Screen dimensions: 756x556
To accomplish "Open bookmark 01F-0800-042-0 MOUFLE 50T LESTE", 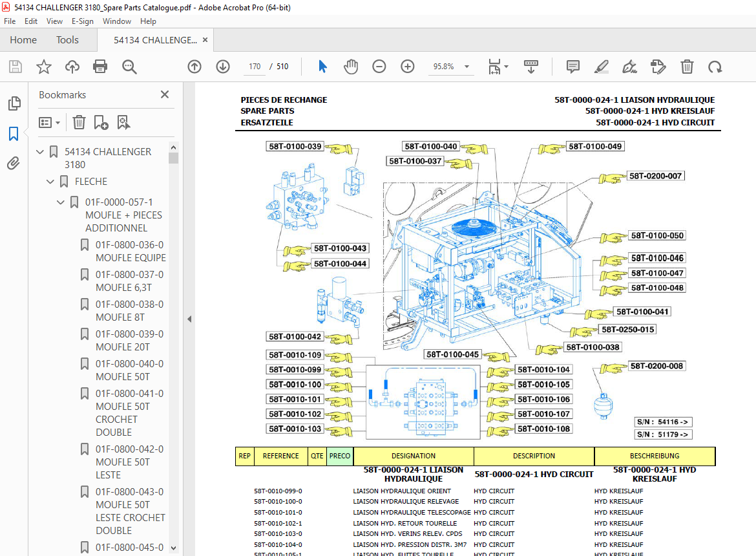I will pos(129,462).
